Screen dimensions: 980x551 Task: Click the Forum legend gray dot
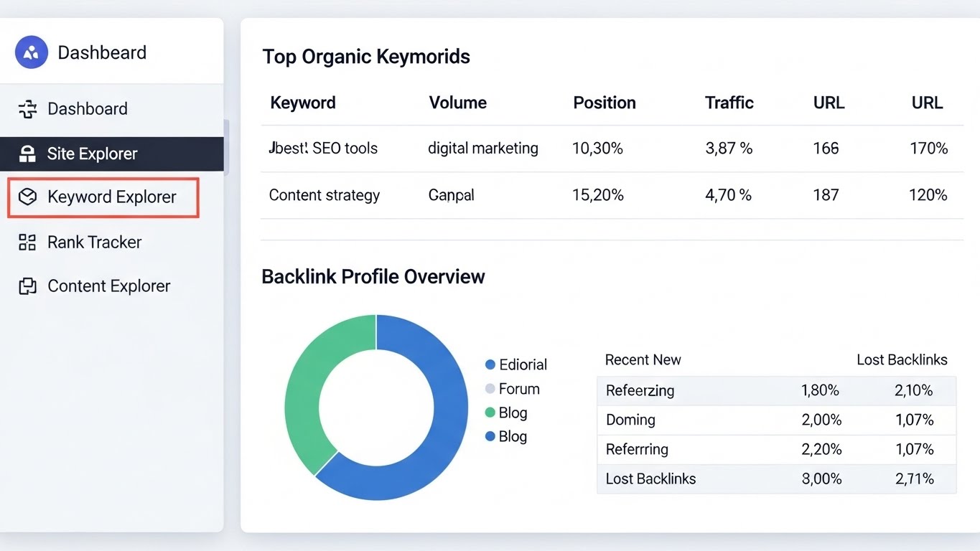tap(490, 389)
